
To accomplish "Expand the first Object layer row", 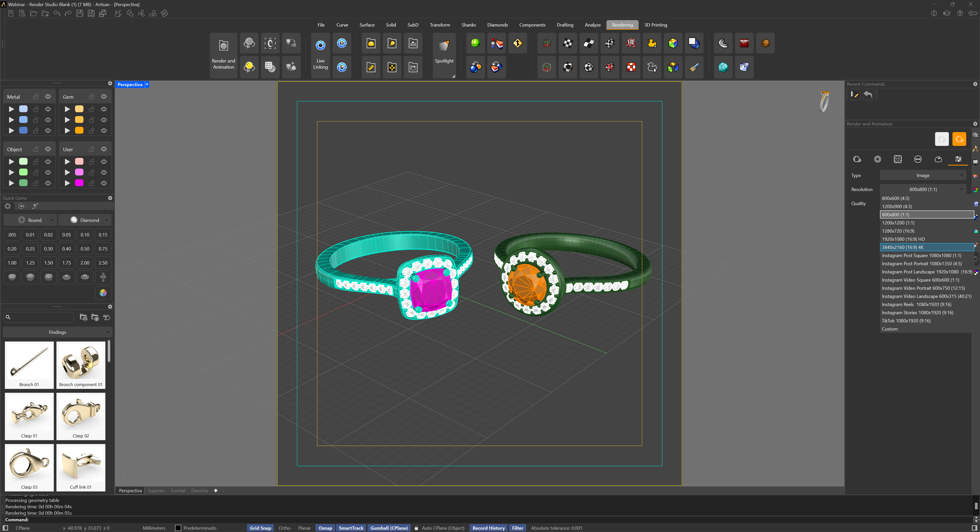I will [11, 162].
